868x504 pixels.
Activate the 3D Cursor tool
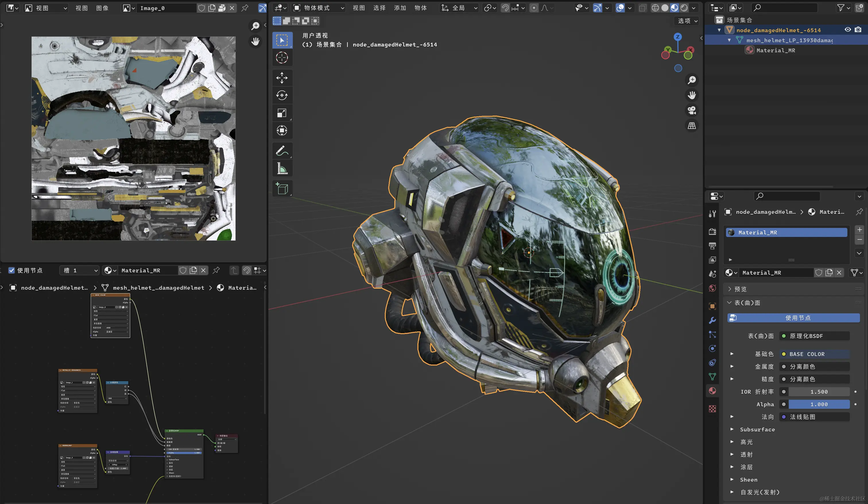click(x=282, y=57)
